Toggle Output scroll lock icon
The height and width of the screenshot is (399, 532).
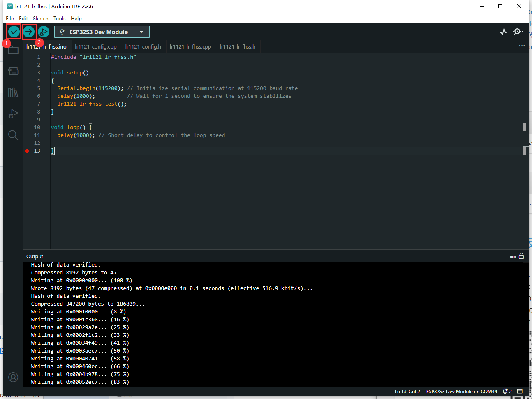click(521, 256)
